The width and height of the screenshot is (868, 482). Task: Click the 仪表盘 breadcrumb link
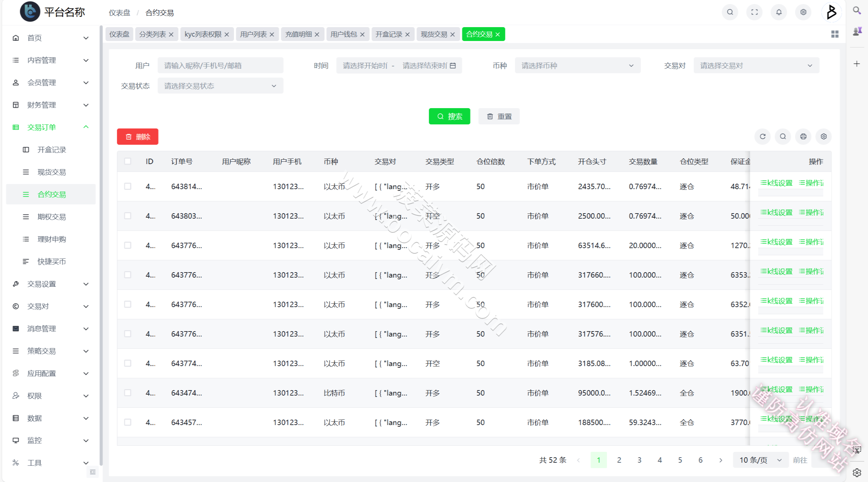pos(119,13)
